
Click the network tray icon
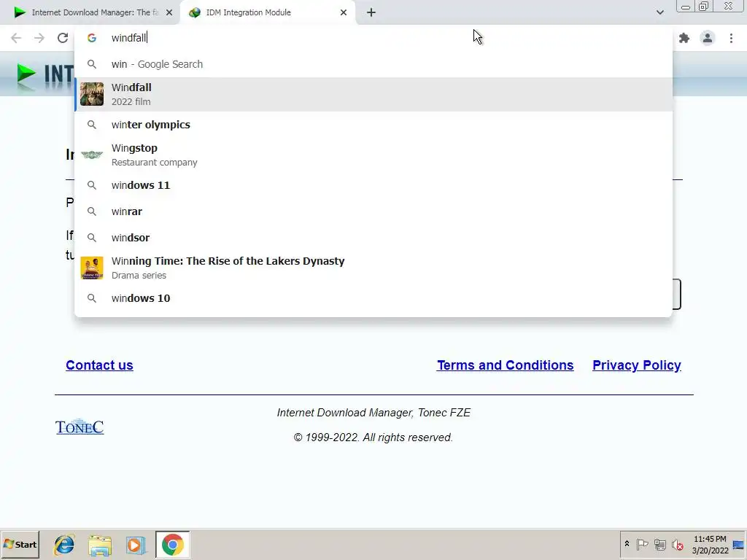659,544
